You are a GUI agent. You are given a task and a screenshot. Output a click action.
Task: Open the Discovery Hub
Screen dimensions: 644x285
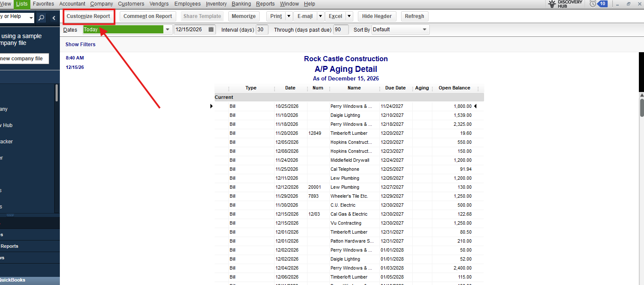click(x=565, y=4)
